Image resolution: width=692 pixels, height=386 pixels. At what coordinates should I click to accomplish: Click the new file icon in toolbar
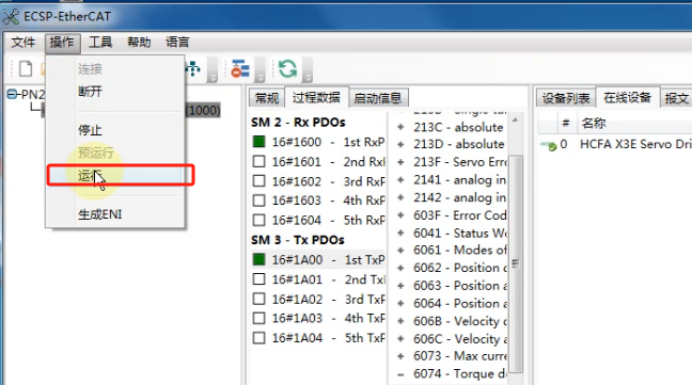pyautogui.click(x=25, y=69)
